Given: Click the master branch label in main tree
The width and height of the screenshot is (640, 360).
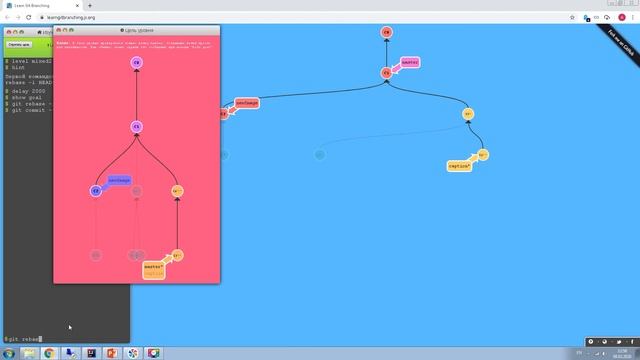Looking at the screenshot, I should coord(410,62).
